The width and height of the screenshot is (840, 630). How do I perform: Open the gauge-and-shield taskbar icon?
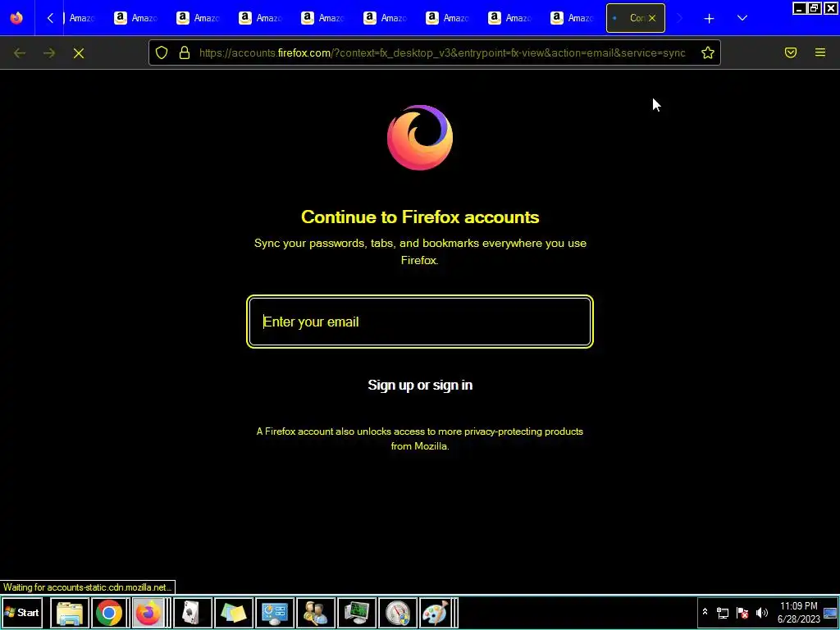click(x=398, y=613)
